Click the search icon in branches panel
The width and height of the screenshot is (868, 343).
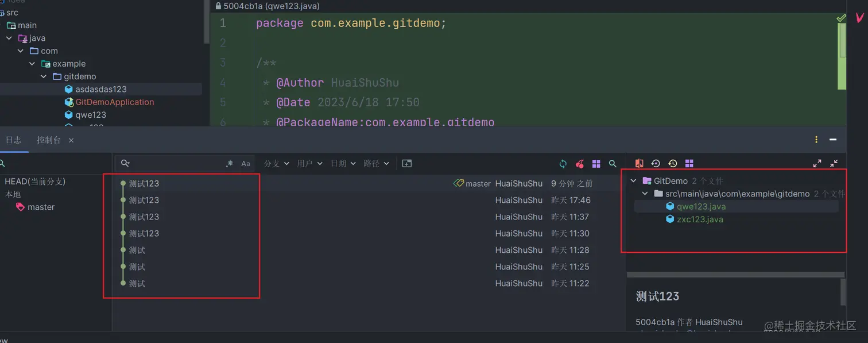pos(3,164)
